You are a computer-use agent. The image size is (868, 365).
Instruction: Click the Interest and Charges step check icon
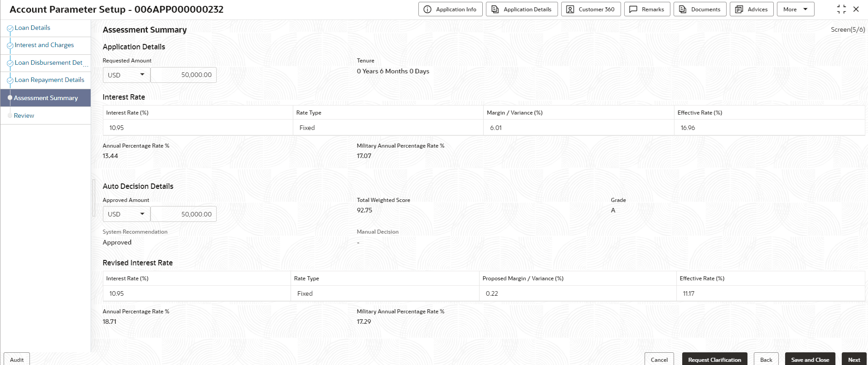10,45
